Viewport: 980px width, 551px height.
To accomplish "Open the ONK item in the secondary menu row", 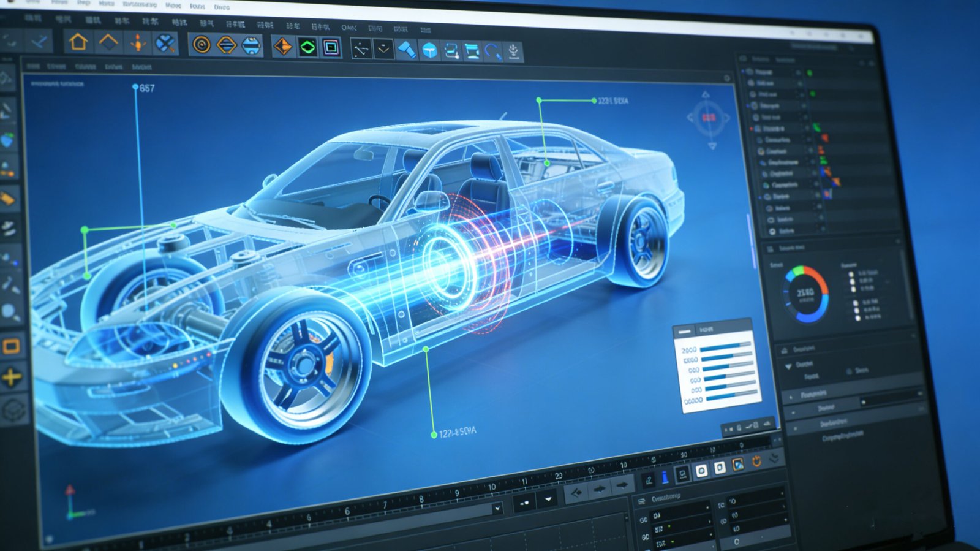I will 349,28.
